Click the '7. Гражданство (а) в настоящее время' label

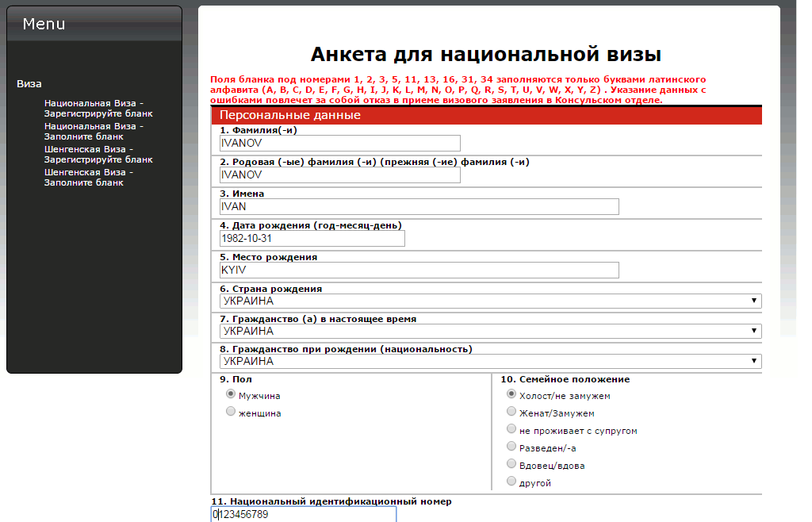tap(318, 319)
